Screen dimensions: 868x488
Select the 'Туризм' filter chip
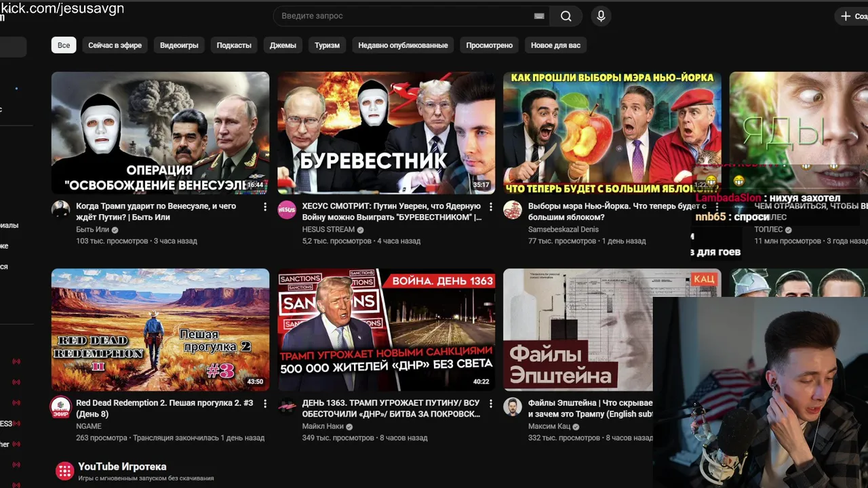[x=327, y=45]
